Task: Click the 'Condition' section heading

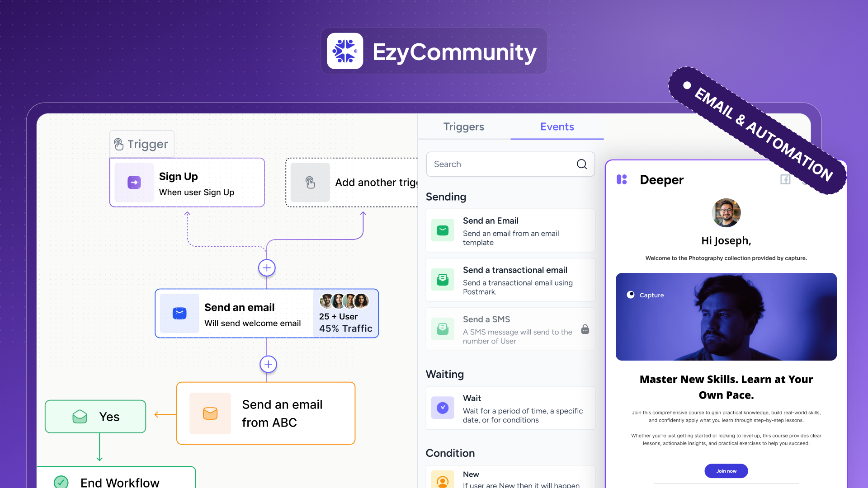Action: point(450,453)
